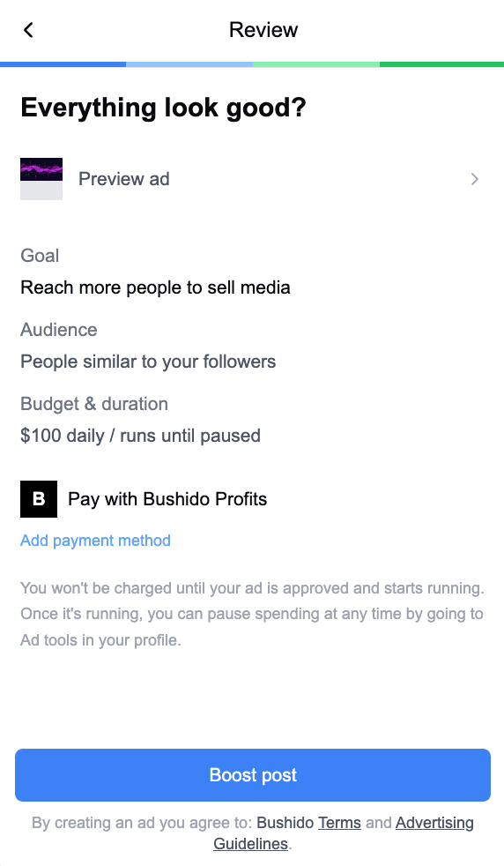Click the Boost post button
Viewport: 504px width, 866px height.
(253, 775)
